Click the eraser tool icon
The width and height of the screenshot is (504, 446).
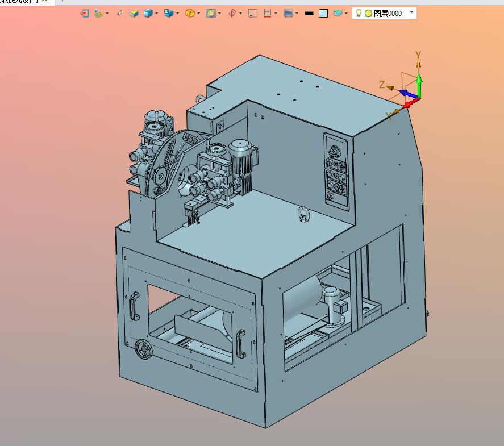[119, 13]
